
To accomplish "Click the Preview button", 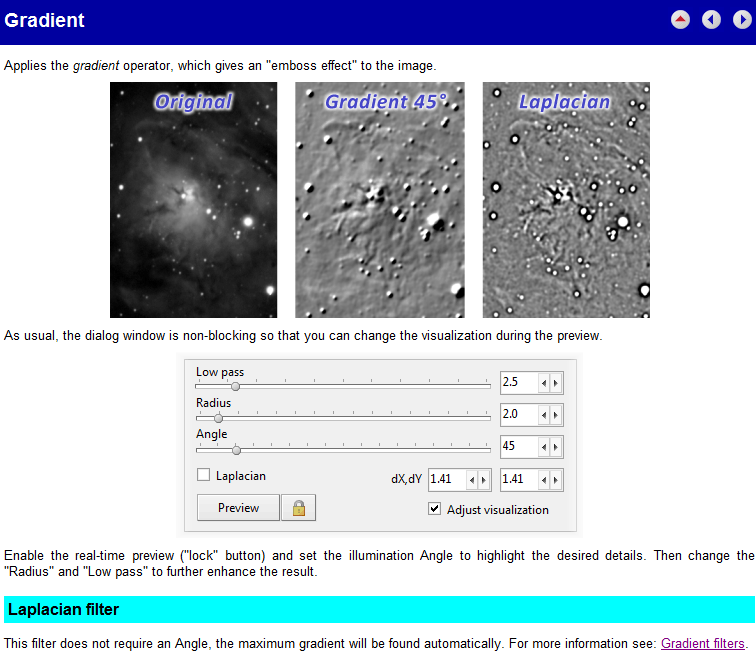I will coord(238,508).
